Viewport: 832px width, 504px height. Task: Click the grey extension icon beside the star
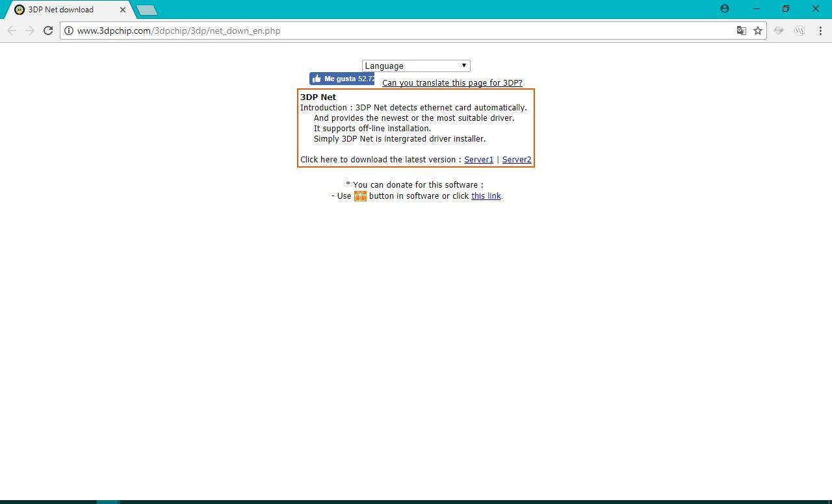779,31
